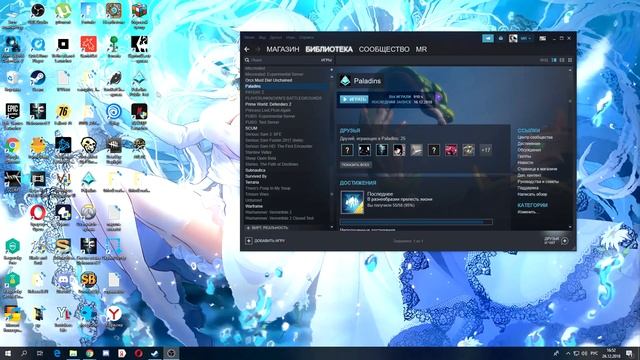This screenshot has width=640, height=360.
Task: Click the taskbar clock and date
Action: [x=611, y=353]
